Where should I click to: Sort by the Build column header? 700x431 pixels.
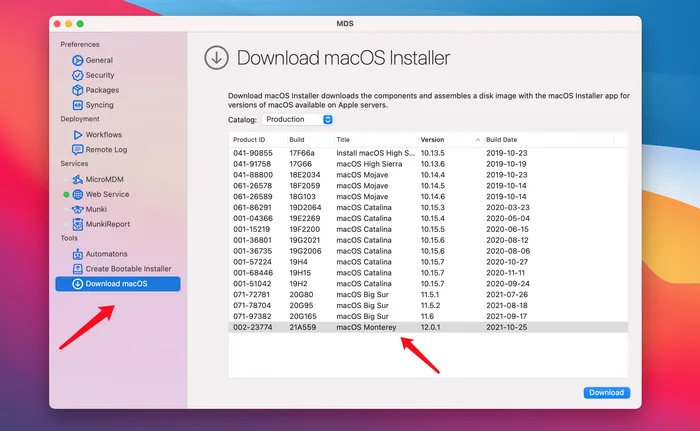click(296, 140)
